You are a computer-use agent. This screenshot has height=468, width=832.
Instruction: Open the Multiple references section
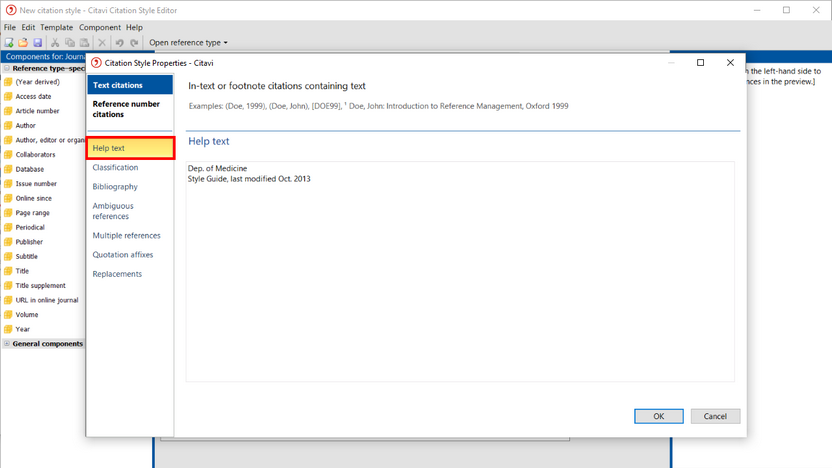click(126, 236)
